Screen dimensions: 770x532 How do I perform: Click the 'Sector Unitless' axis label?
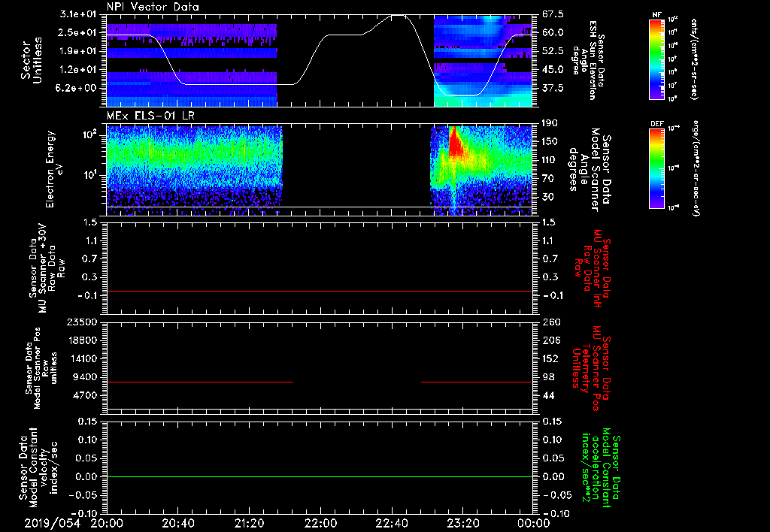(32, 60)
